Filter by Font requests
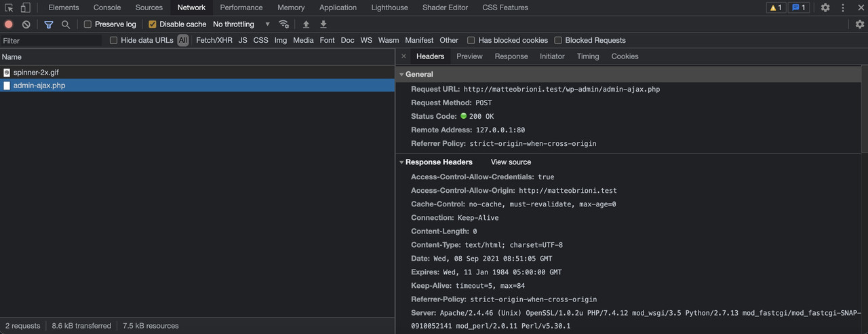868x334 pixels. (327, 40)
